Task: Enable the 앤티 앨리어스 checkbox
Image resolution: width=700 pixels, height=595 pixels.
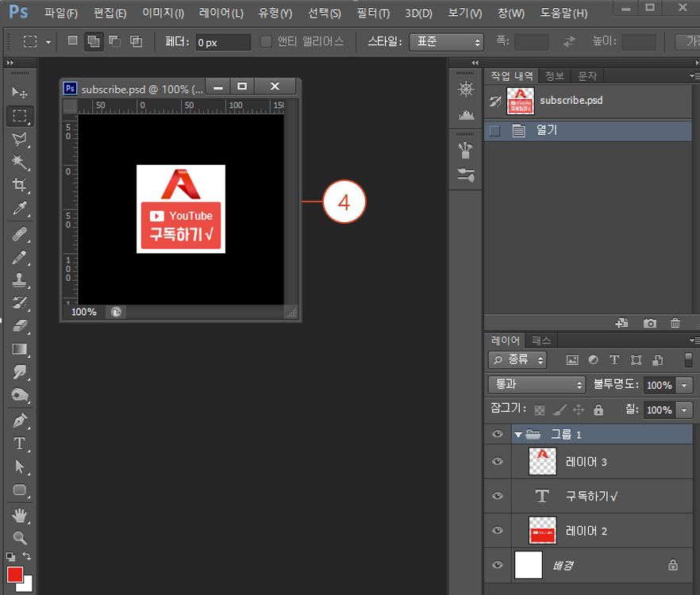Action: pos(266,42)
